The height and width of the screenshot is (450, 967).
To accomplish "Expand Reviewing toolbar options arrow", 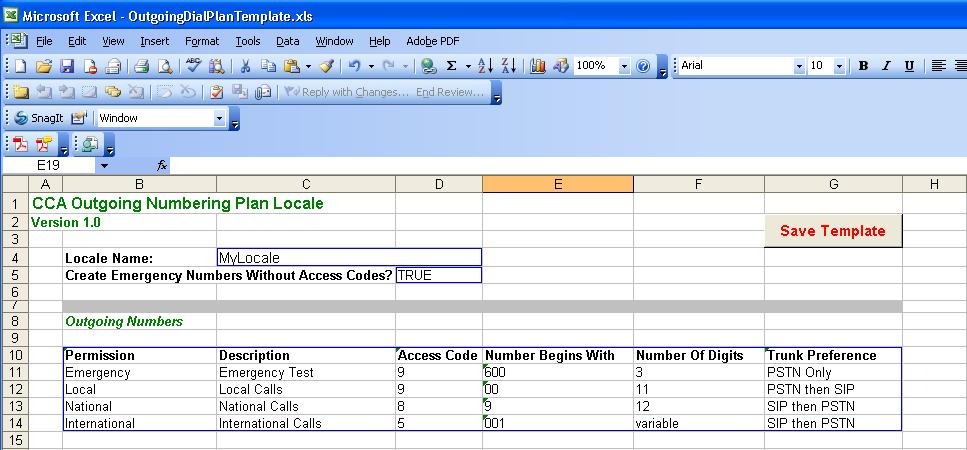I will coord(496,92).
